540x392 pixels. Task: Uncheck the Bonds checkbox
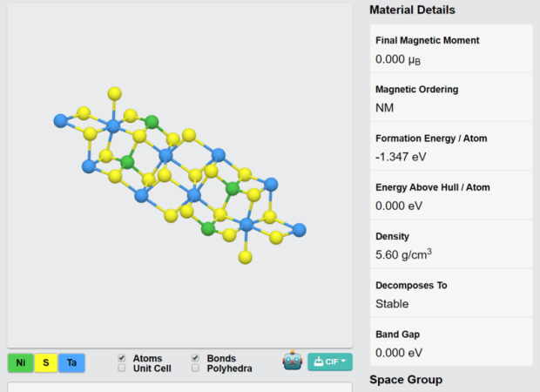point(196,358)
